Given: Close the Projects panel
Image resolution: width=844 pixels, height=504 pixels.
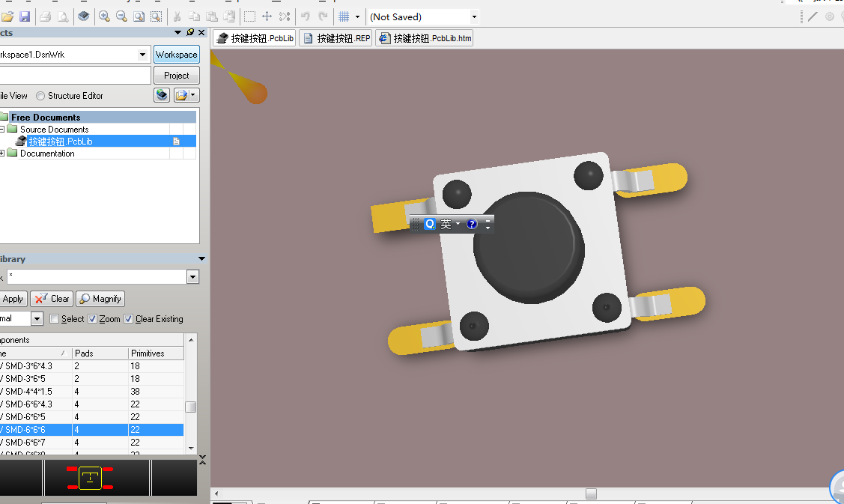Looking at the screenshot, I should click(202, 33).
